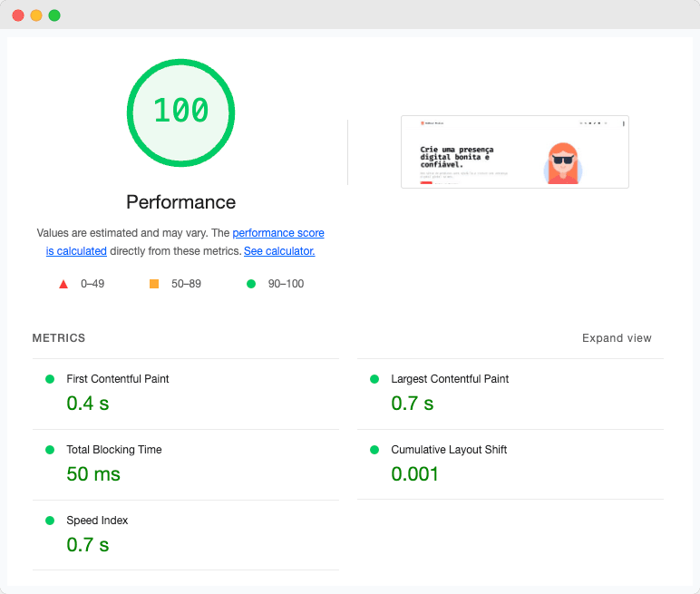Click the orange square 50–89 legend icon
This screenshot has width=700, height=594.
click(154, 284)
